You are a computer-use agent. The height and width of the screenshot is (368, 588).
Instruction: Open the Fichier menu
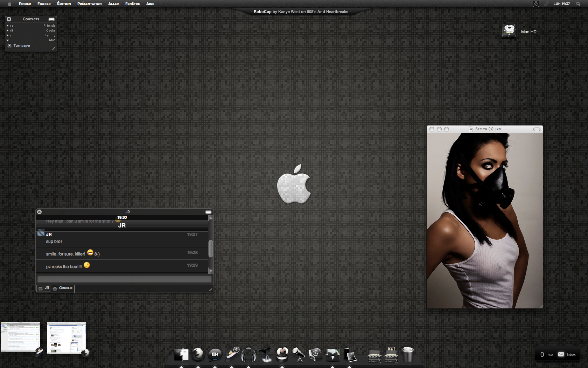pos(44,4)
